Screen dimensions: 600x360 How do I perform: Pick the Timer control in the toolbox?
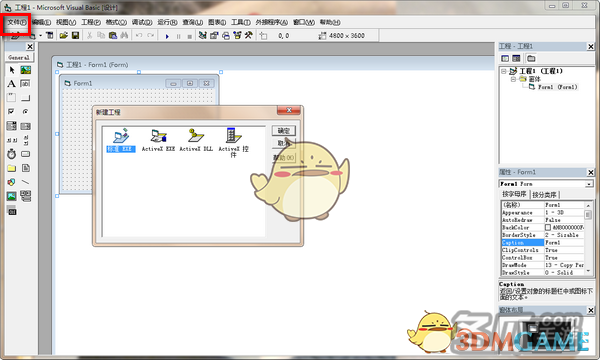tap(11, 154)
